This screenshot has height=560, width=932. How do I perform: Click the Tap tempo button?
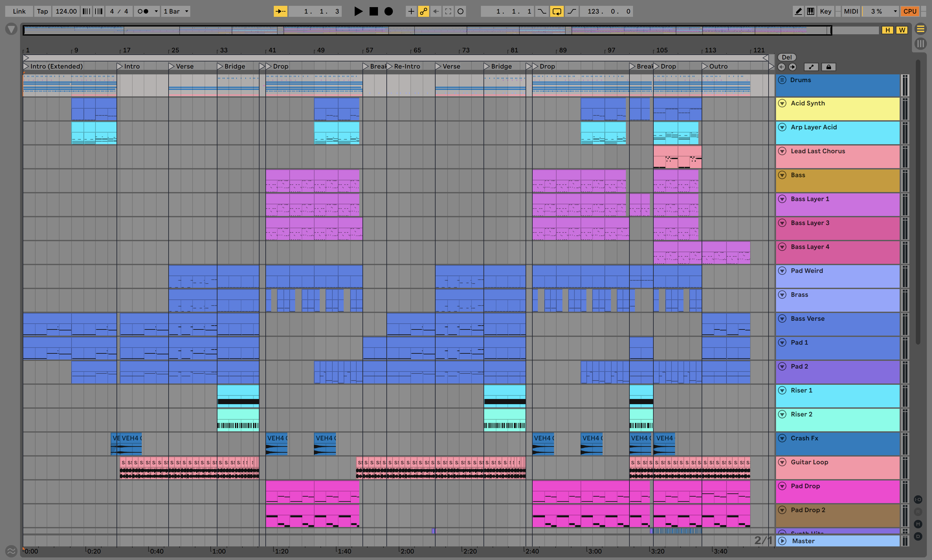pyautogui.click(x=42, y=11)
